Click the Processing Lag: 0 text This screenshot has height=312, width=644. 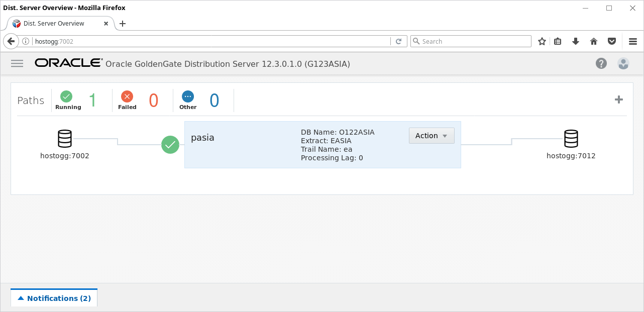click(x=332, y=158)
